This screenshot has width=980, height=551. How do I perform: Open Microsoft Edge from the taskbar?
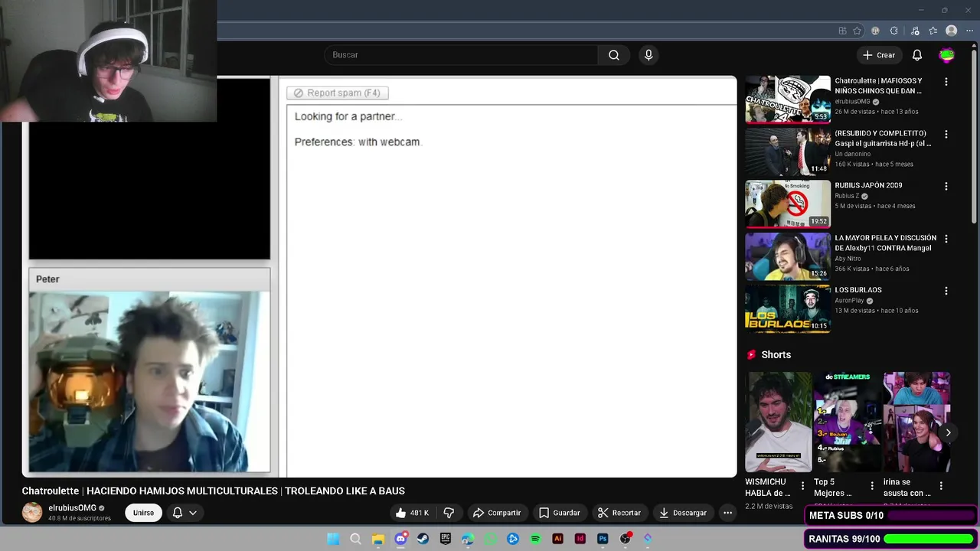pos(468,539)
